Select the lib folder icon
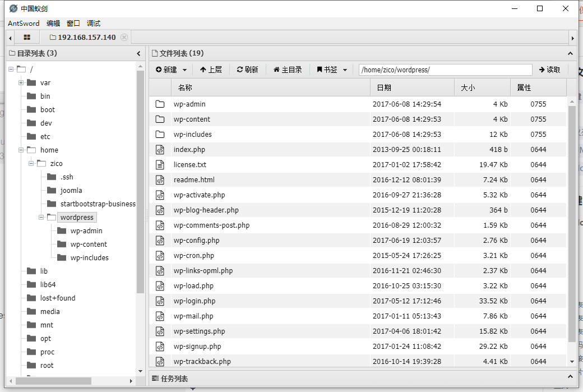This screenshot has width=583, height=392. click(x=31, y=271)
